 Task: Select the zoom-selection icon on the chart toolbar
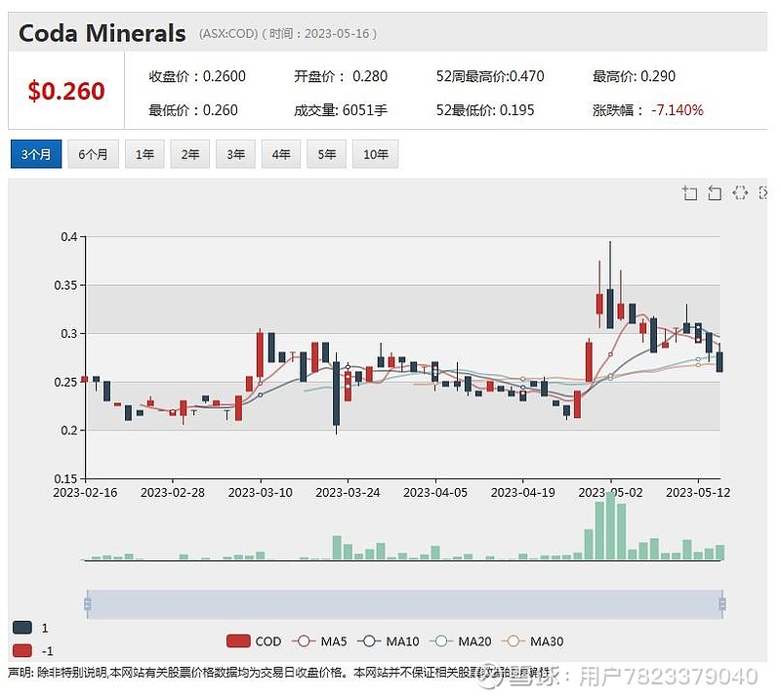coord(690,193)
